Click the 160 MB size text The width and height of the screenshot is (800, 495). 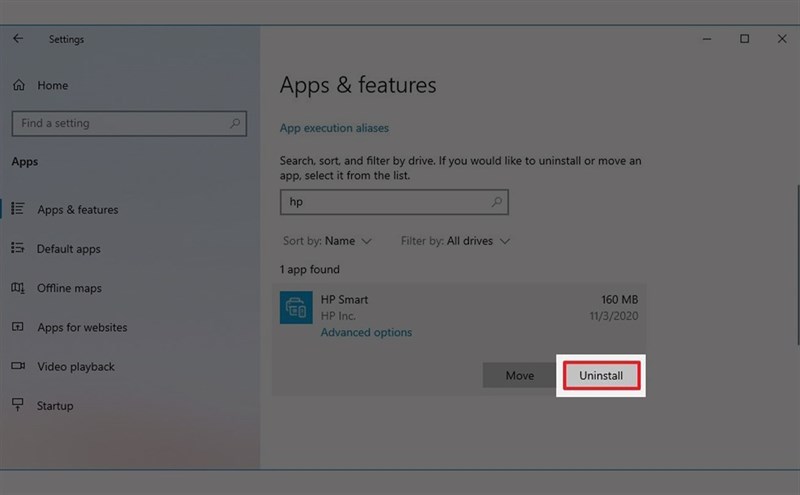(x=619, y=300)
